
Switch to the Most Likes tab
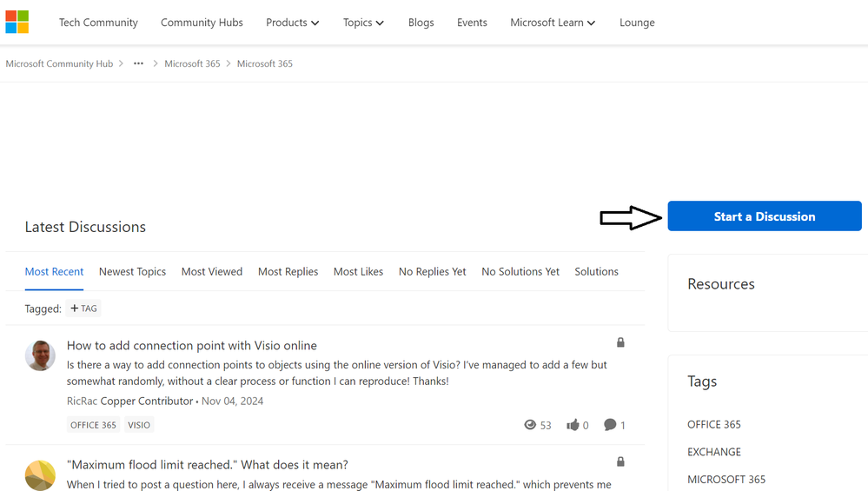coord(358,272)
